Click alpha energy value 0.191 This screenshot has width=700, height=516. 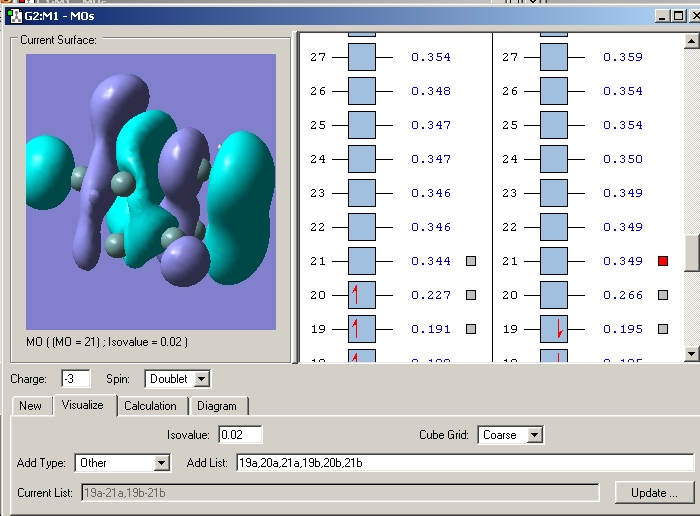point(431,329)
